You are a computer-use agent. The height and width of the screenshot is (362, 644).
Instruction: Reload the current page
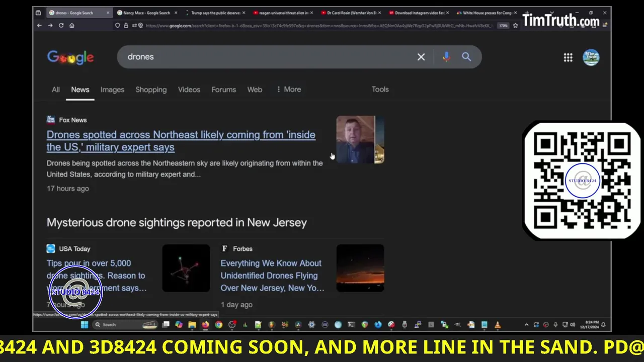[61, 25]
